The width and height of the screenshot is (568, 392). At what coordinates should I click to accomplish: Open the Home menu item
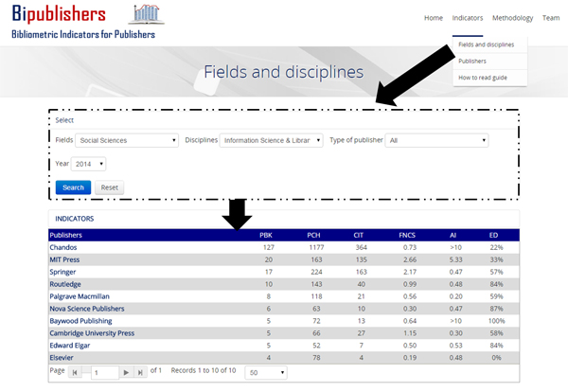point(434,18)
